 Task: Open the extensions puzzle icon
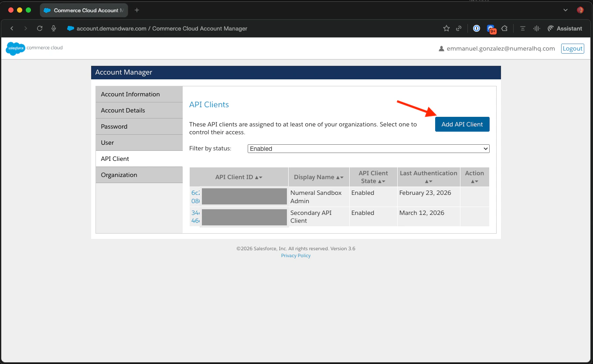pos(504,28)
